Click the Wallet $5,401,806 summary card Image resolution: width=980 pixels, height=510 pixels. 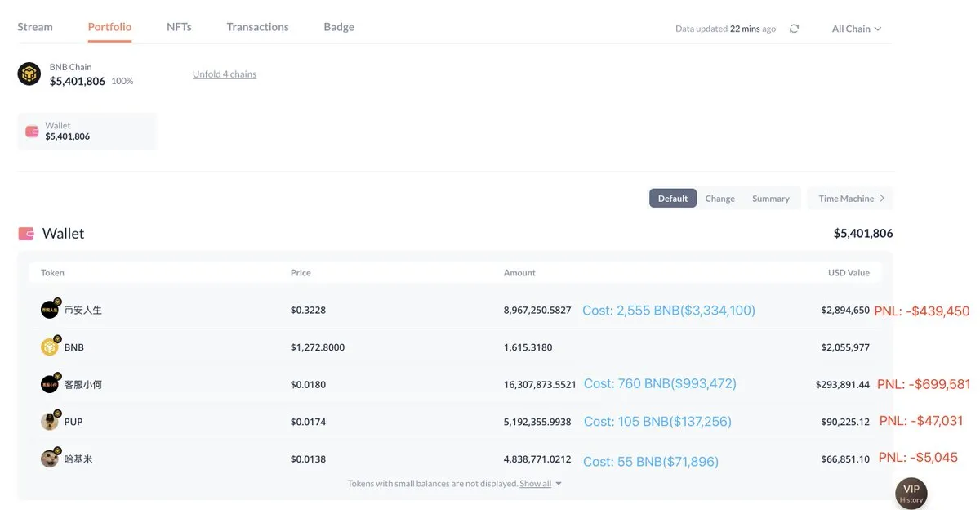point(87,132)
